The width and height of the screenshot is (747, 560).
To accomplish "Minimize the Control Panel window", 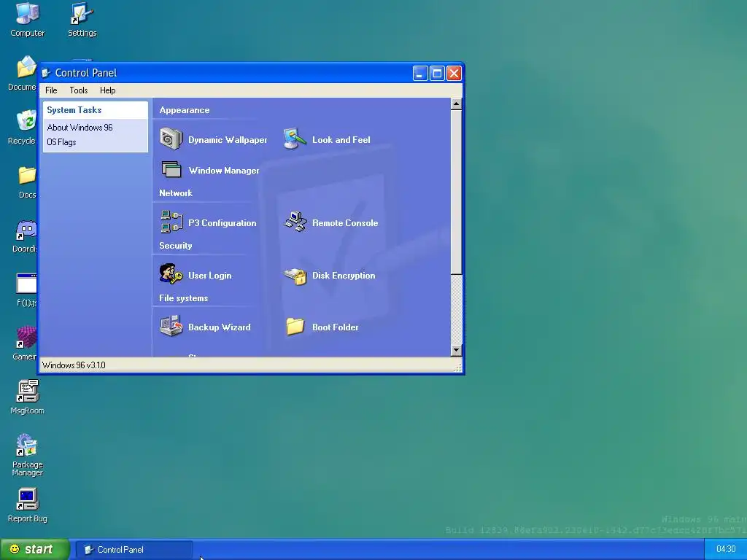I will pyautogui.click(x=419, y=74).
